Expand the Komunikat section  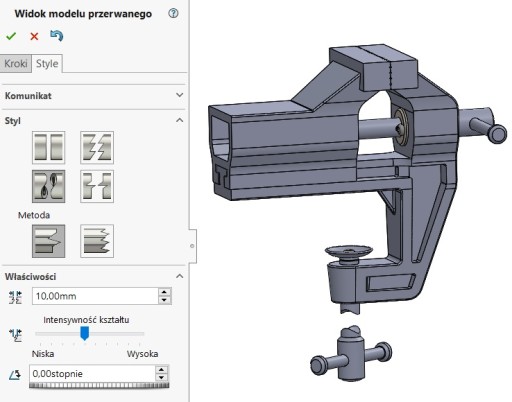point(180,95)
